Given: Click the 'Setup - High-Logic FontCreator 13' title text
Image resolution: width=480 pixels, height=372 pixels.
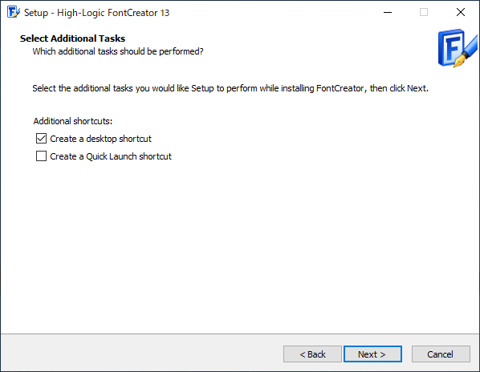Looking at the screenshot, I should pos(97,13).
